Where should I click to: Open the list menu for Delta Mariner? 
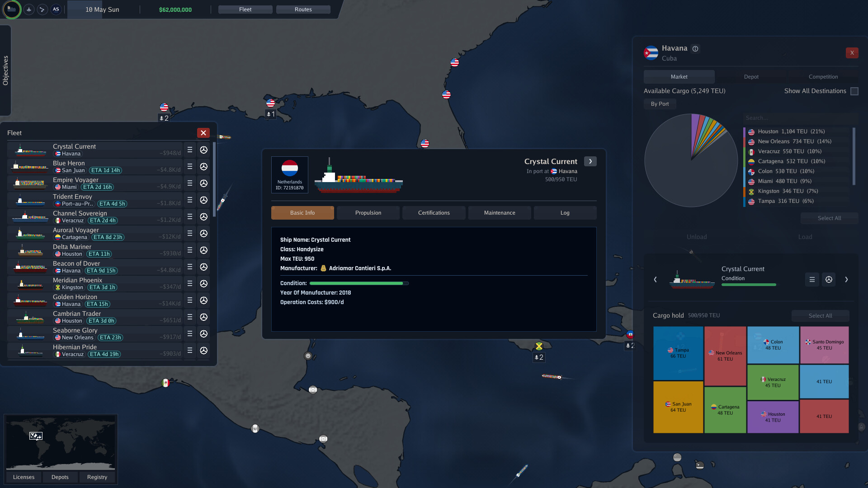click(190, 250)
